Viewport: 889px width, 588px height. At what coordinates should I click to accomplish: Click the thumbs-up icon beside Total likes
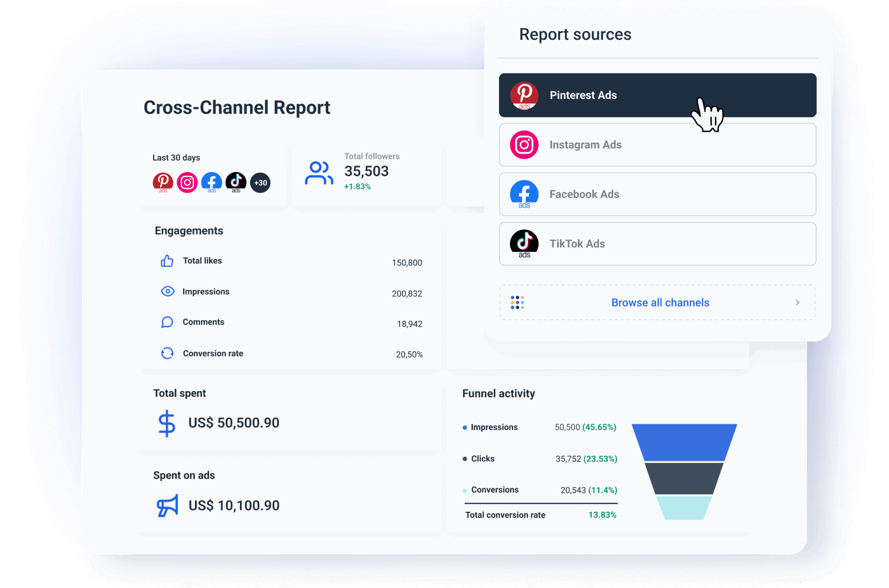[x=166, y=260]
